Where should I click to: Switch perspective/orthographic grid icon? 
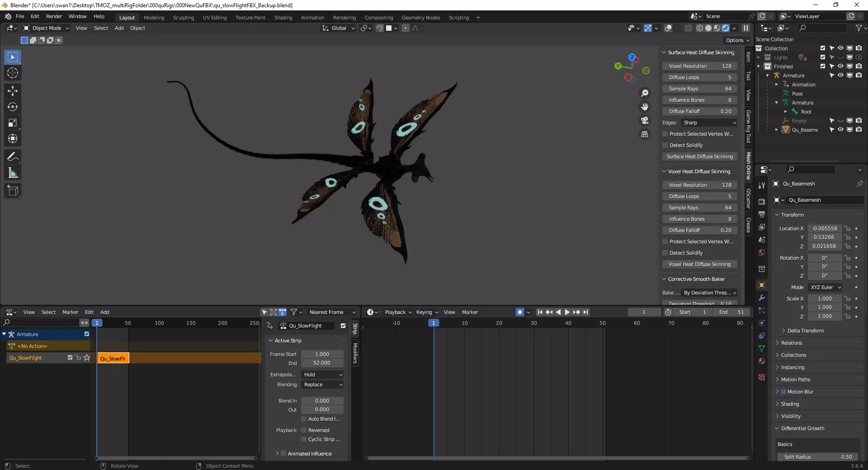tap(645, 134)
